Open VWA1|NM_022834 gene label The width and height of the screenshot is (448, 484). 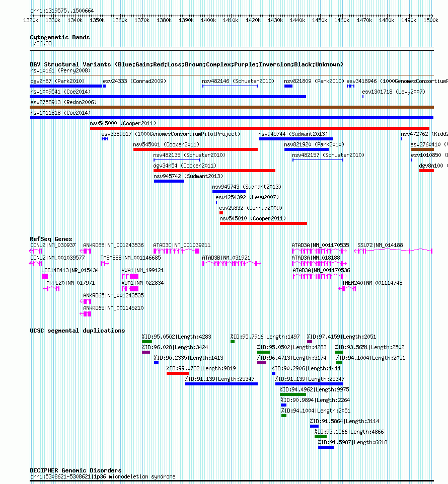pos(142,283)
